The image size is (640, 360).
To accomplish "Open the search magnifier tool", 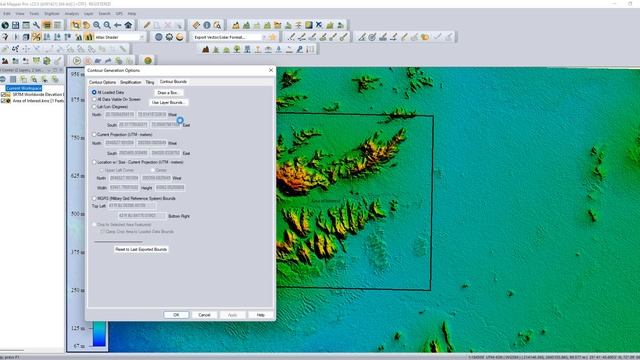I will coord(217,25).
